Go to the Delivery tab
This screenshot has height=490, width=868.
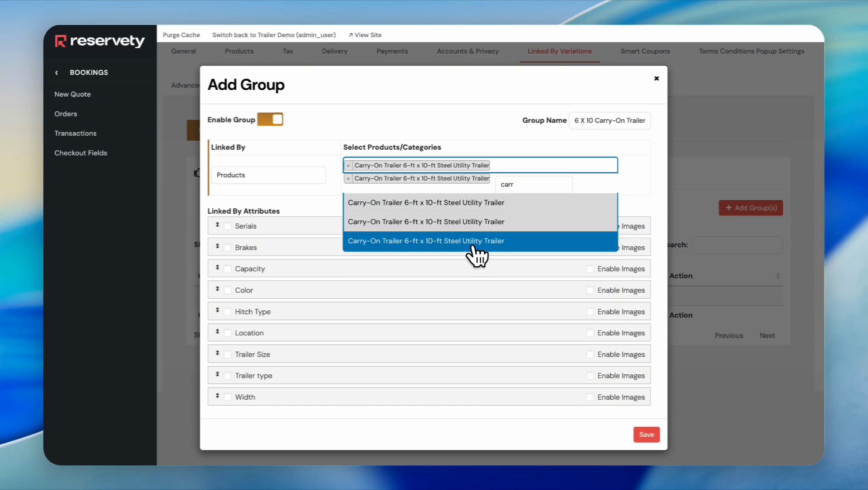click(x=335, y=51)
